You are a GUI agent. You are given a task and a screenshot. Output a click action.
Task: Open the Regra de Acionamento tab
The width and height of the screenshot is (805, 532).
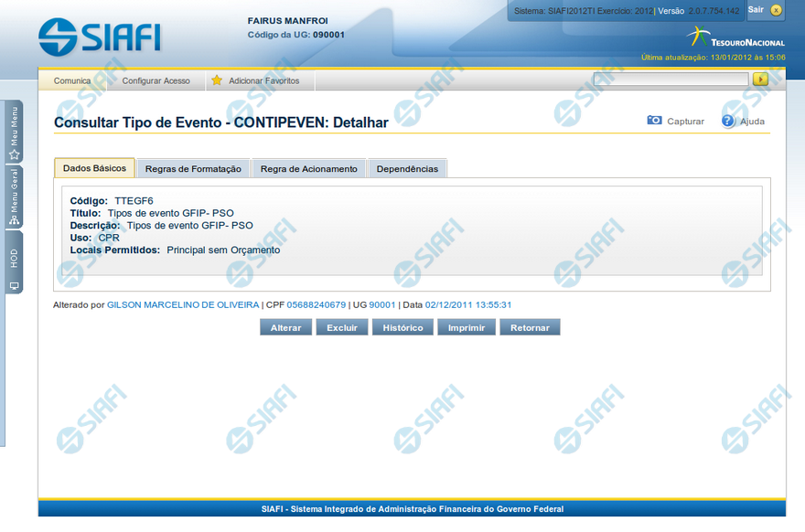308,169
